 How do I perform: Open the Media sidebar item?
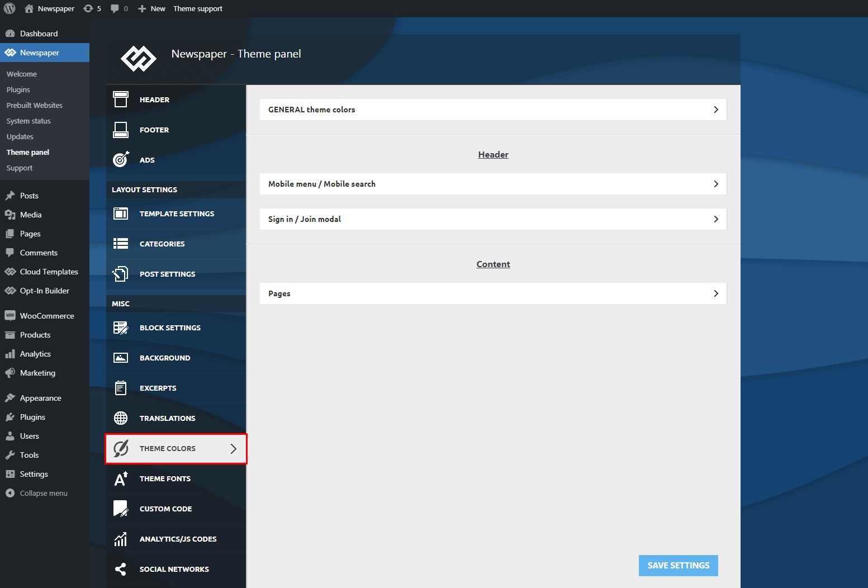coord(45,215)
